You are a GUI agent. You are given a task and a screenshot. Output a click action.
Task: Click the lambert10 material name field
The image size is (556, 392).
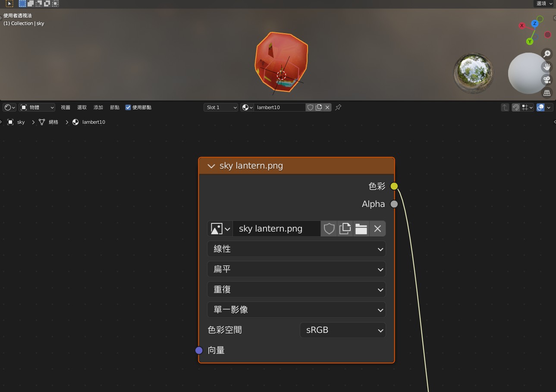tap(280, 107)
